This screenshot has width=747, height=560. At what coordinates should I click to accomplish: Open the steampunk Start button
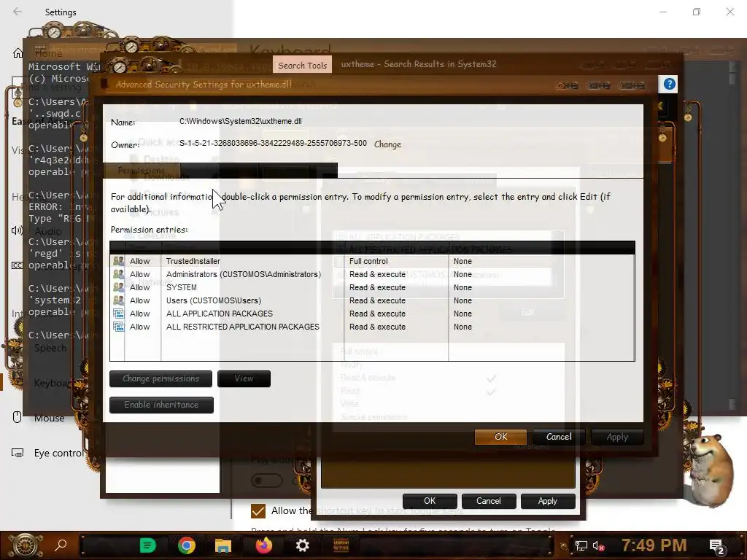tap(25, 545)
